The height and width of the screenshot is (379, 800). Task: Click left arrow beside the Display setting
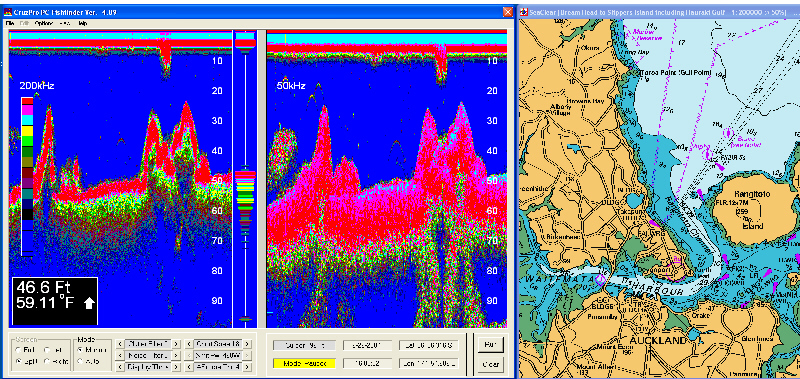coord(120,367)
